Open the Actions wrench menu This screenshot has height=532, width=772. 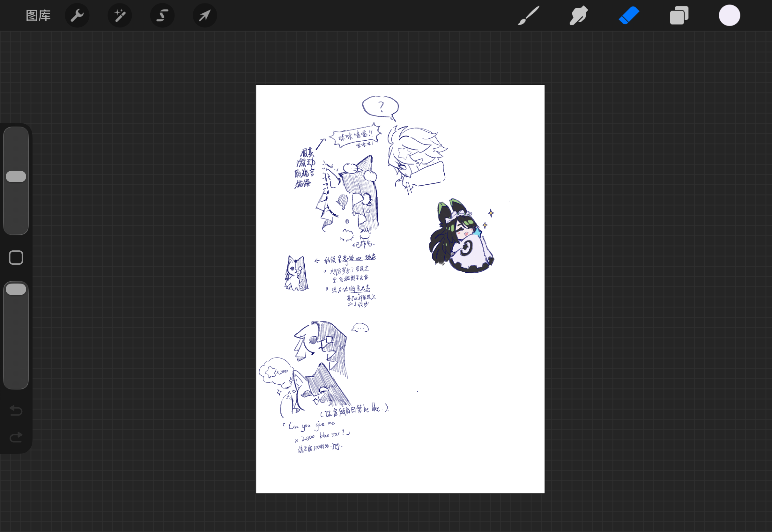tap(77, 15)
